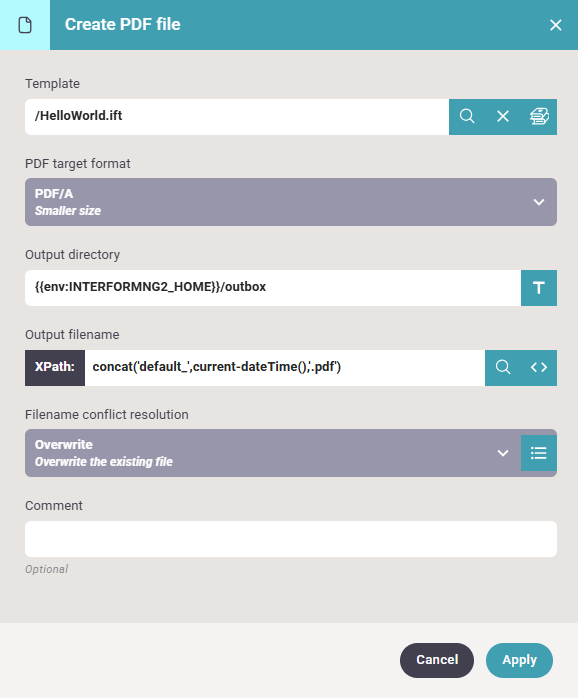Click the chevron arrow on PDF/A selector
Viewport: 578px width, 698px height.
539,202
